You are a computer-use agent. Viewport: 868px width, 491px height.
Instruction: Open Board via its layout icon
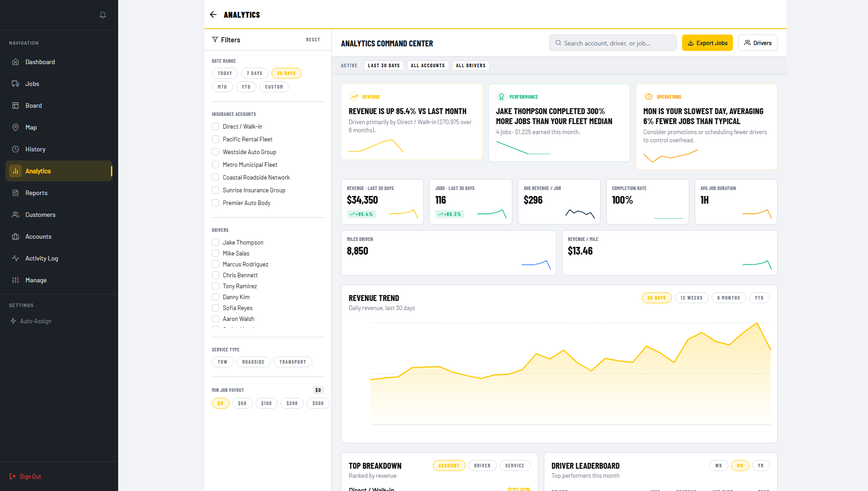click(x=15, y=105)
